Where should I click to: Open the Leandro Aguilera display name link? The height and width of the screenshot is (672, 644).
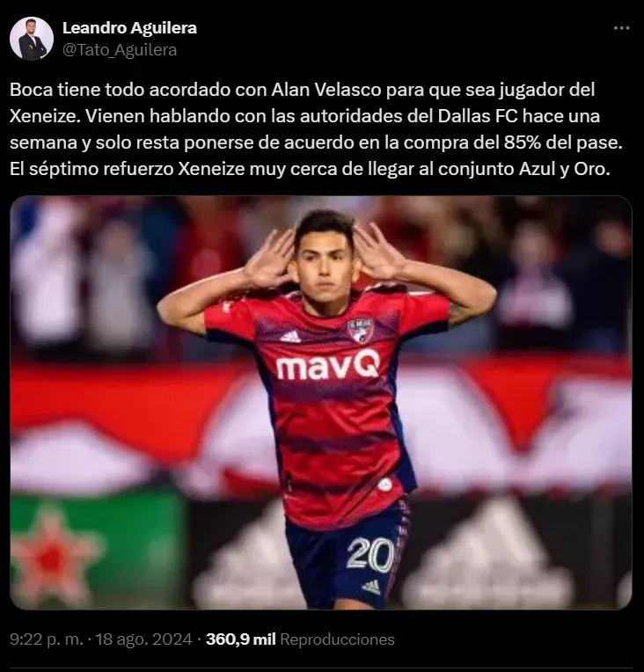point(129,28)
